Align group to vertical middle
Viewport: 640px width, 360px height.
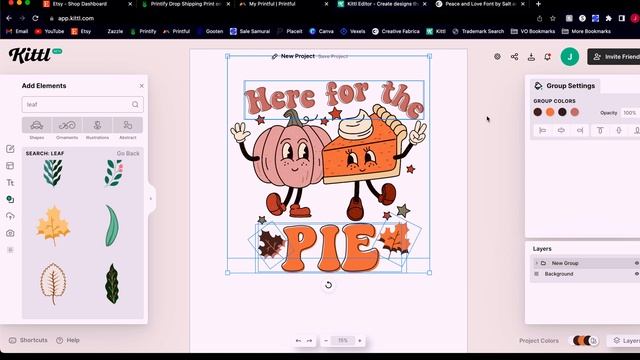[x=619, y=131]
